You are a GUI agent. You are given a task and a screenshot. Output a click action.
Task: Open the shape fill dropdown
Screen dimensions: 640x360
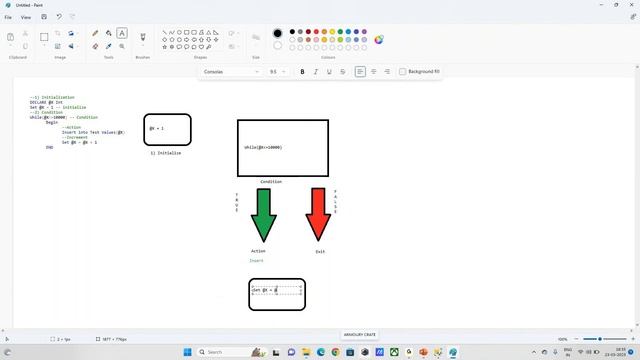pos(233,47)
